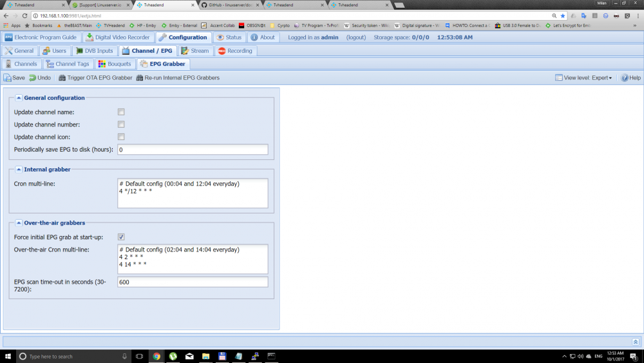
Task: Switch to the Support Linuxserver.io browser tab
Action: tap(100, 5)
